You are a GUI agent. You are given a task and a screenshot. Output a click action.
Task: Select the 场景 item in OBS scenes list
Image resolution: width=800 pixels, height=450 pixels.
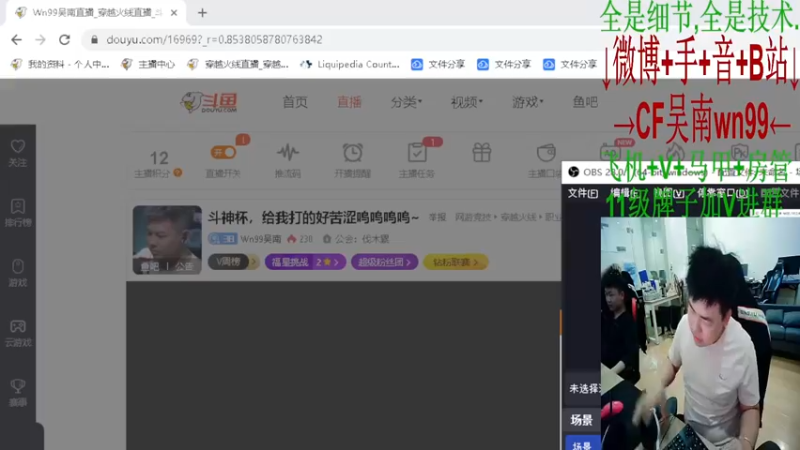coord(583,443)
